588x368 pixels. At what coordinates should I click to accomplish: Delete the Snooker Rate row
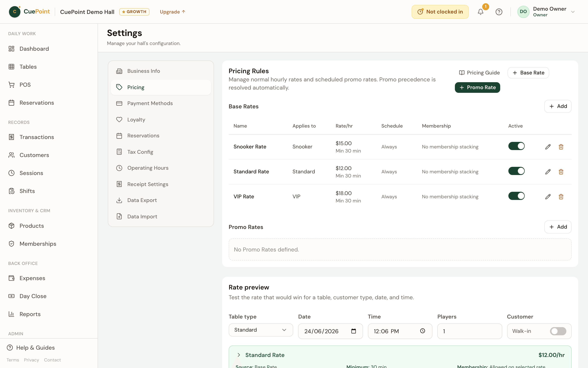[561, 147]
